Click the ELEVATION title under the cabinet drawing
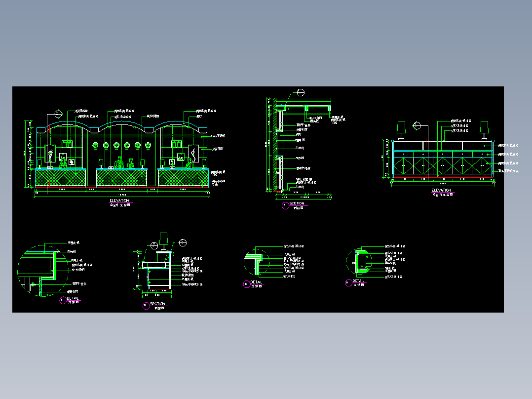Viewport: 532px width, 399px height. point(441,191)
